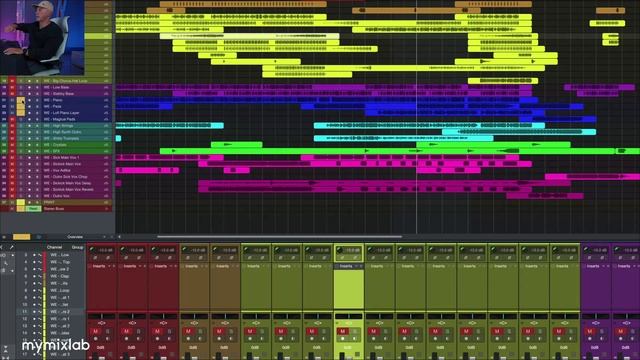
Task: Mute the highlighted light-green mixer channel
Action: pyautogui.click(x=342, y=331)
